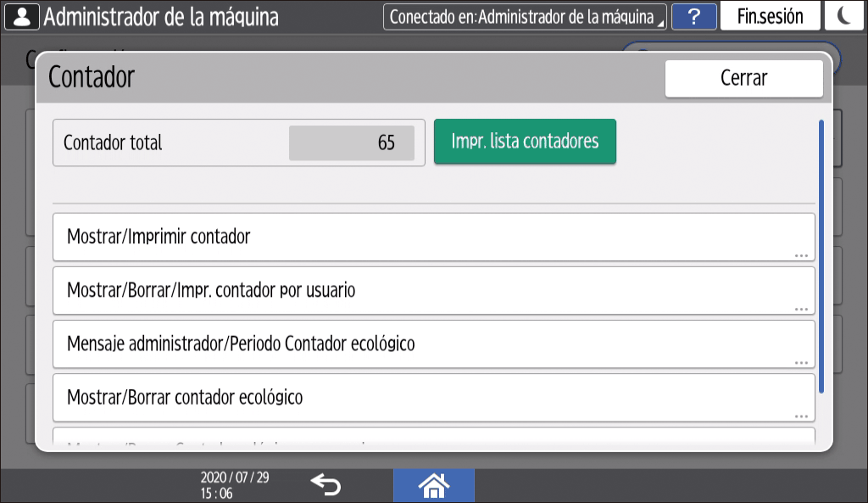
Task: Click the user profile icon
Action: tap(21, 16)
